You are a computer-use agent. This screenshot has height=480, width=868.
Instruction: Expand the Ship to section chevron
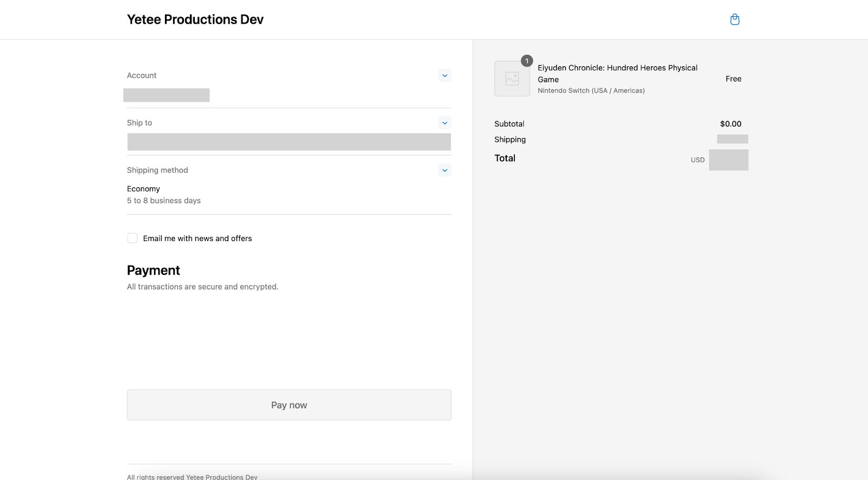tap(445, 123)
